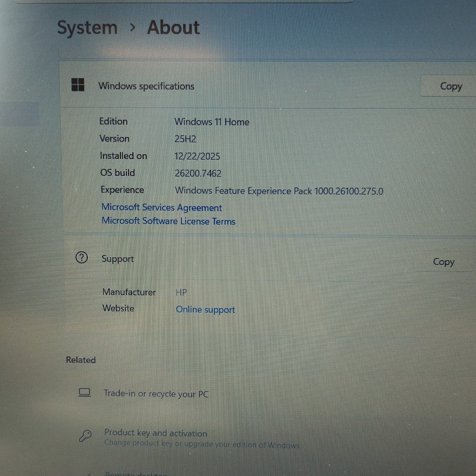Select the Feature Experience Pack value
The image size is (476, 476).
pos(279,191)
